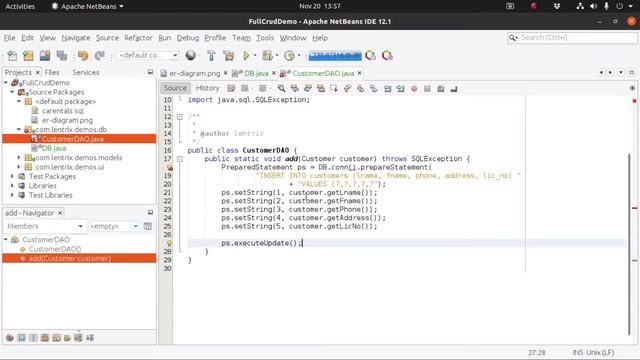Select add(Customer customer) in Navigator

[70, 258]
